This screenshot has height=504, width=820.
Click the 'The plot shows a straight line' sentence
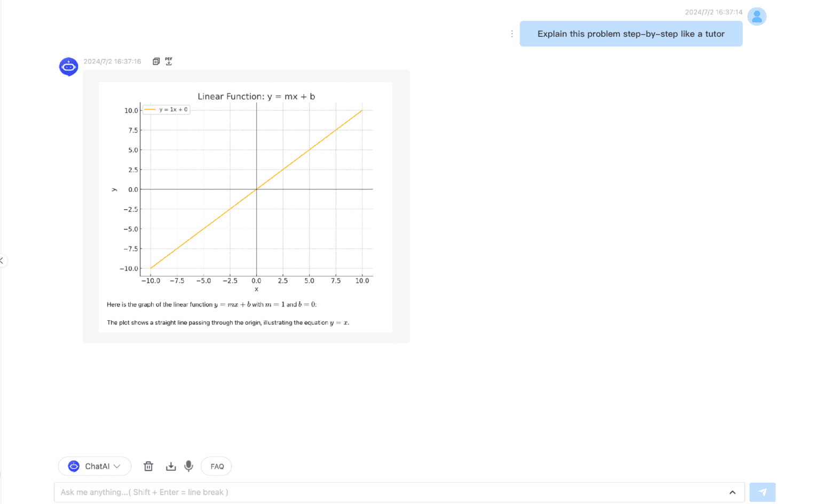228,322
